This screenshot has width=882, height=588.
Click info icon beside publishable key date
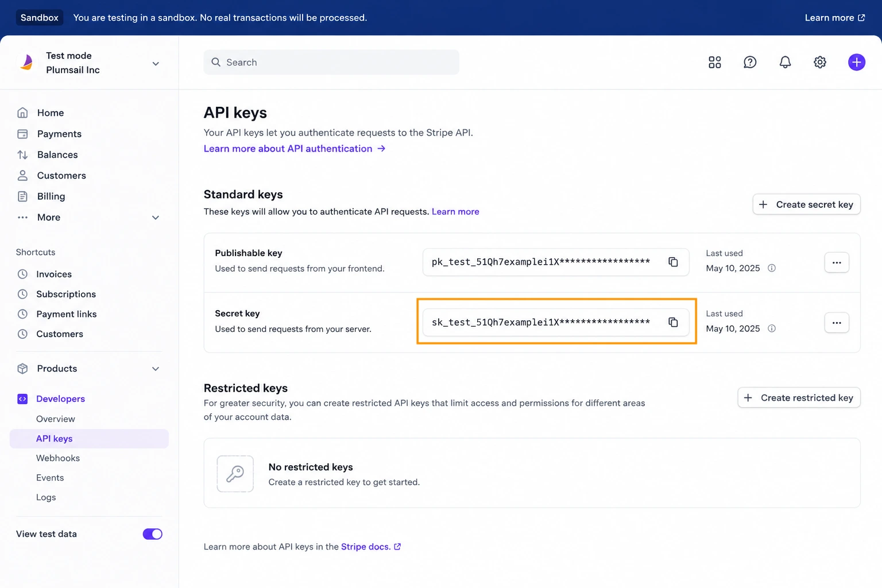pos(772,268)
